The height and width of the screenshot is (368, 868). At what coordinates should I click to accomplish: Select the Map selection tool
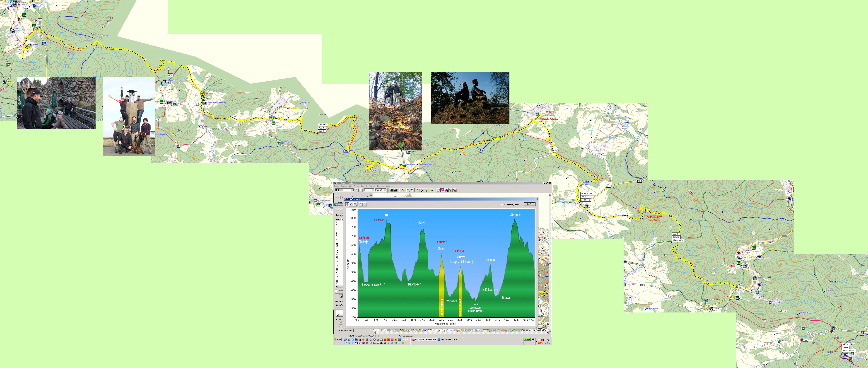coord(403,190)
